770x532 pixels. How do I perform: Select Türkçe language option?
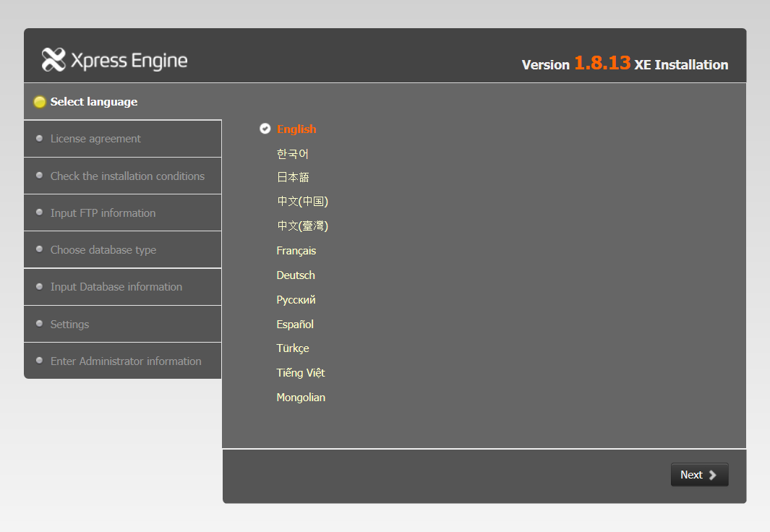[292, 348]
